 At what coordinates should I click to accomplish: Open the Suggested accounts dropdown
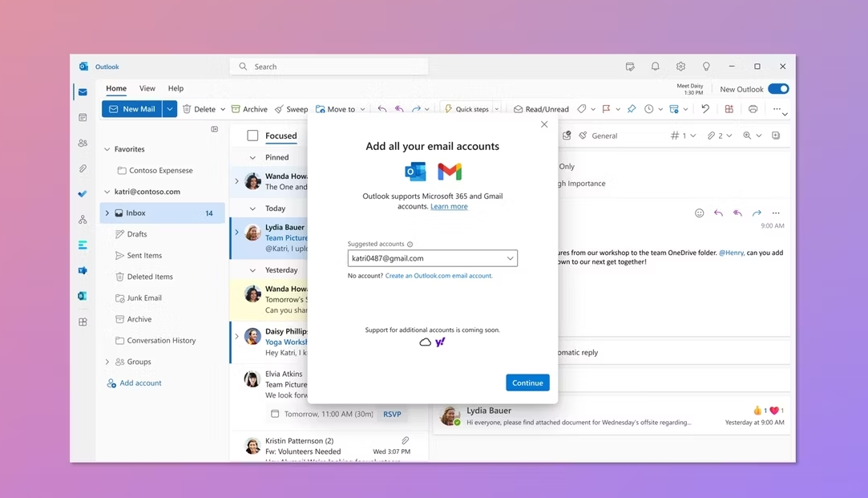pos(511,258)
